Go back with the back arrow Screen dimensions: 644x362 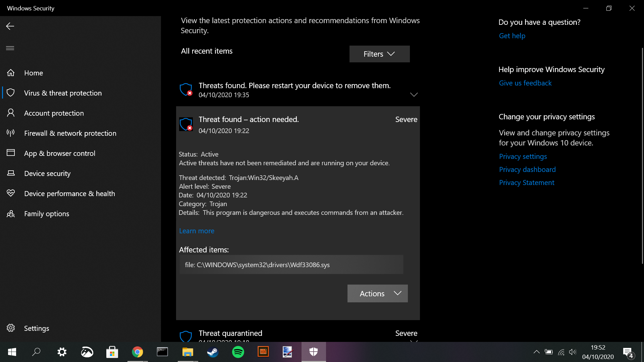[x=10, y=26]
